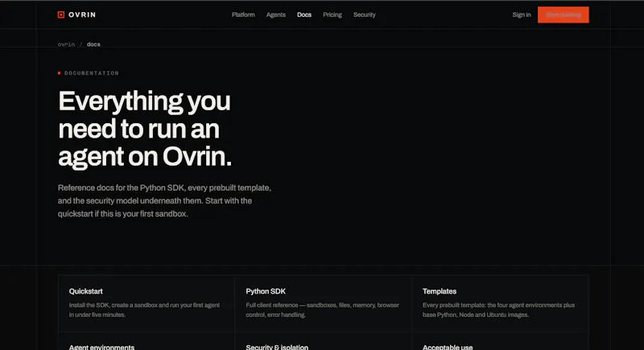Open the Templates card

tap(500, 303)
